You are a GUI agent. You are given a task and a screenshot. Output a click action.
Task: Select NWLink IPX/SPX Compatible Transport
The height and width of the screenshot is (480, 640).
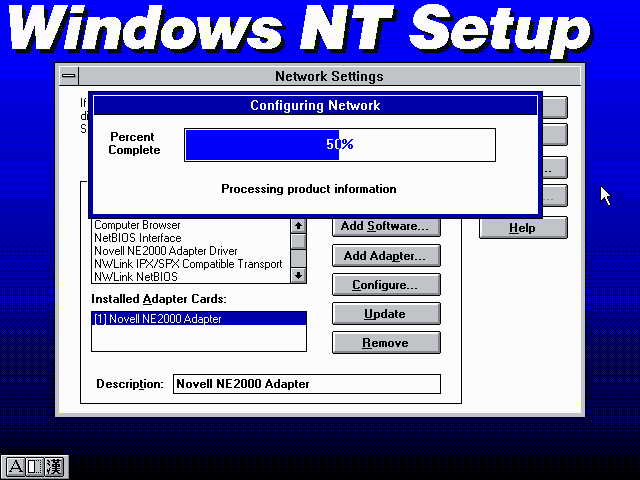pyautogui.click(x=191, y=264)
